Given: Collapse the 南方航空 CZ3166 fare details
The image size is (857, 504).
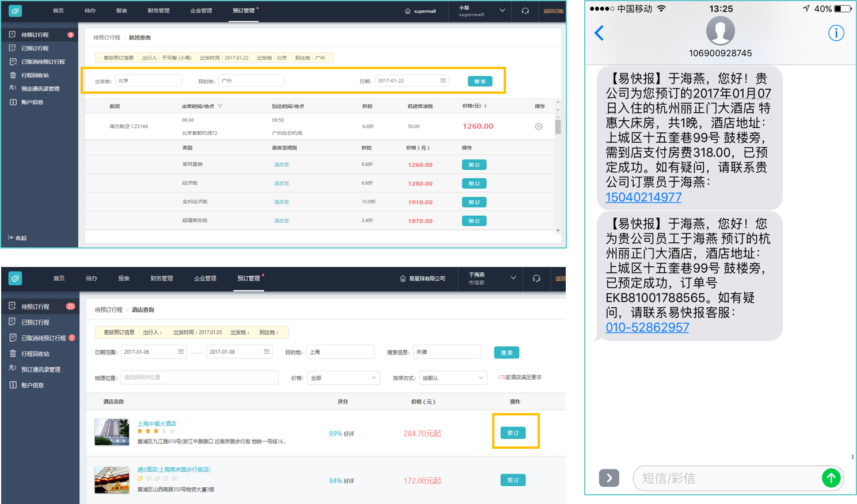Looking at the screenshot, I should coord(538,127).
